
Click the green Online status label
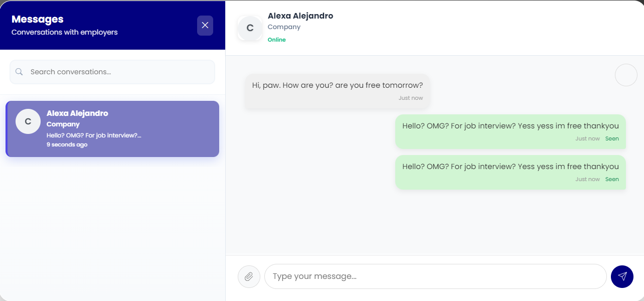point(277,40)
